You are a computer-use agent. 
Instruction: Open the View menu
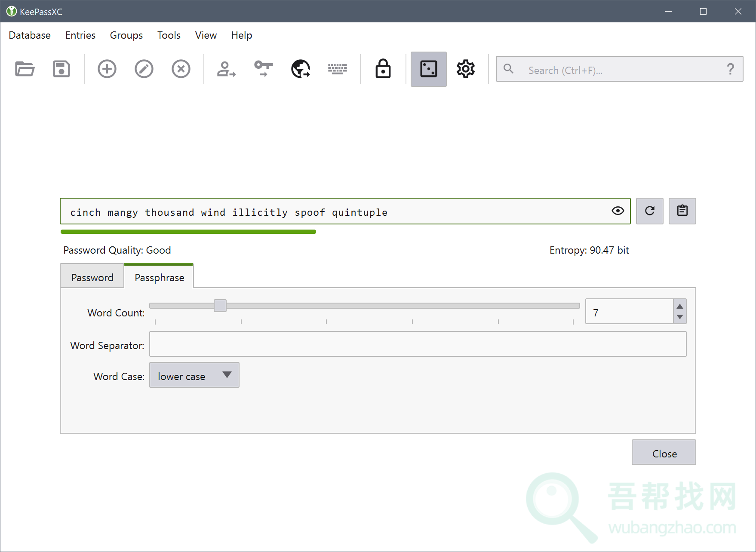[206, 35]
